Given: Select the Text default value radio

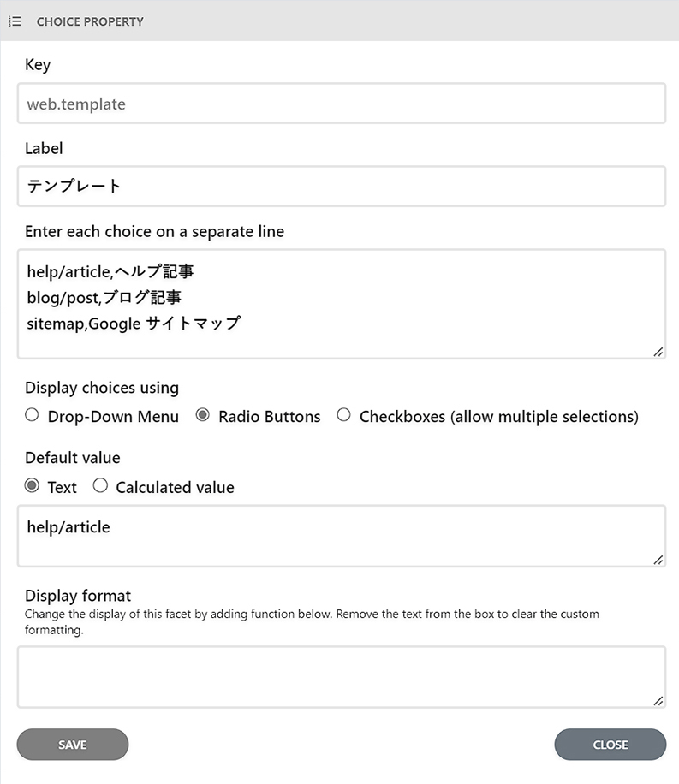Looking at the screenshot, I should (x=32, y=485).
